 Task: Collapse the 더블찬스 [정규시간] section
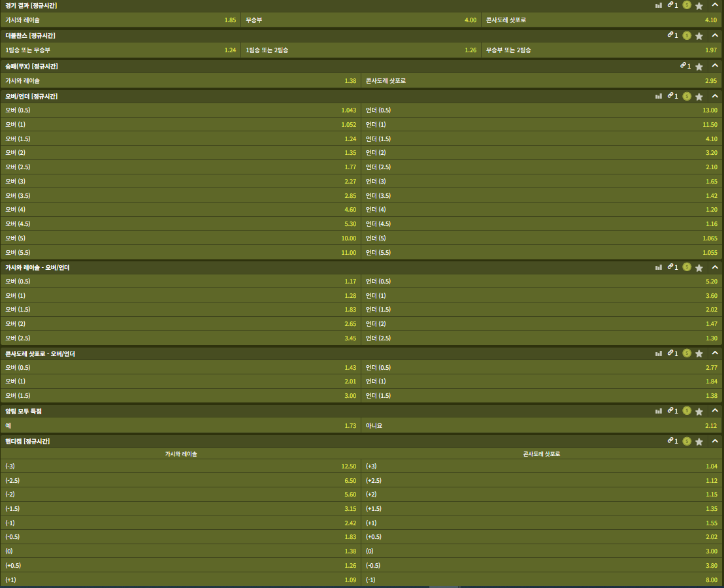(x=715, y=35)
